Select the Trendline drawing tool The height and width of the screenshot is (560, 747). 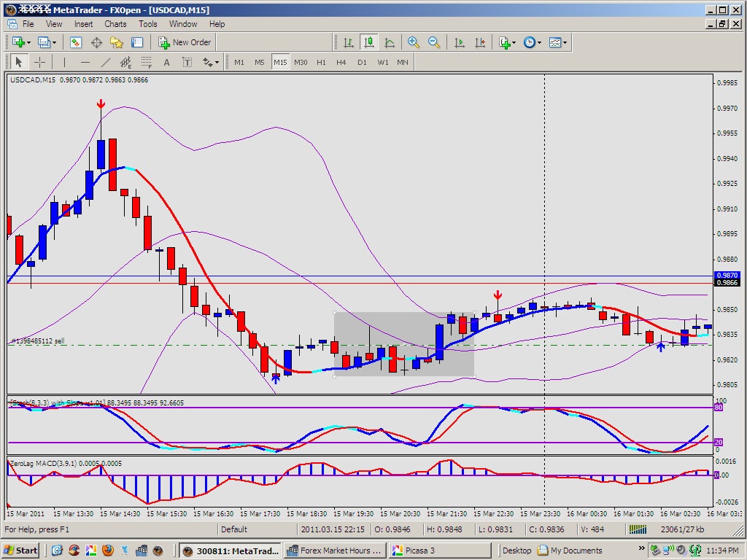tap(105, 62)
